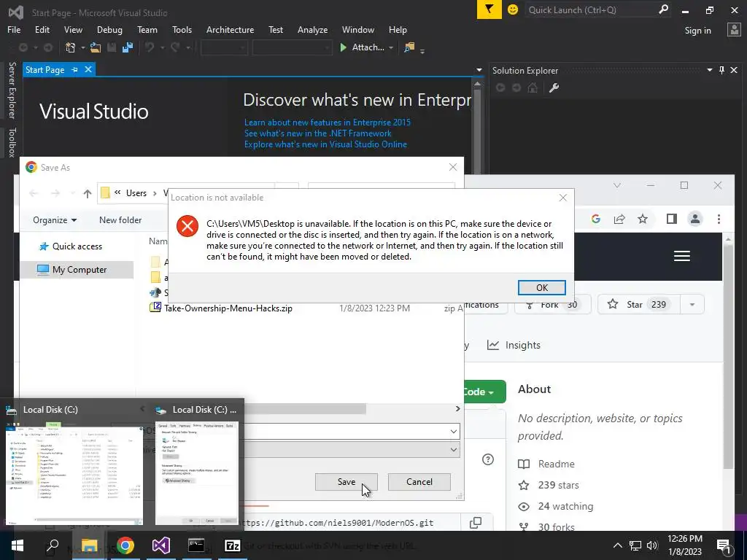Click New folder in Save As dialog
The width and height of the screenshot is (747, 560).
click(120, 220)
